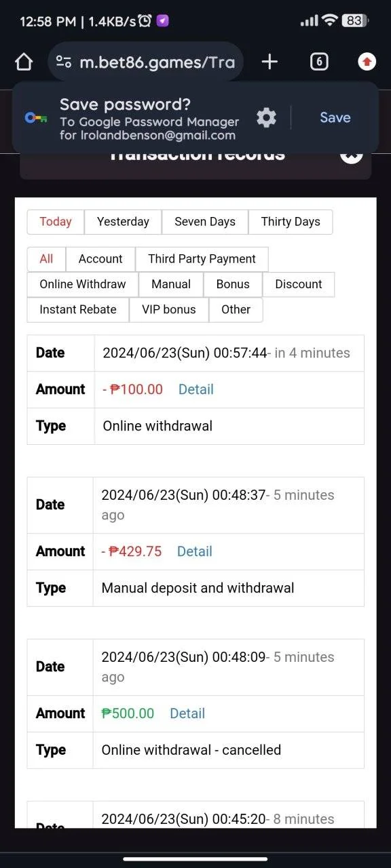Select the Seven Days filter

[x=205, y=222]
